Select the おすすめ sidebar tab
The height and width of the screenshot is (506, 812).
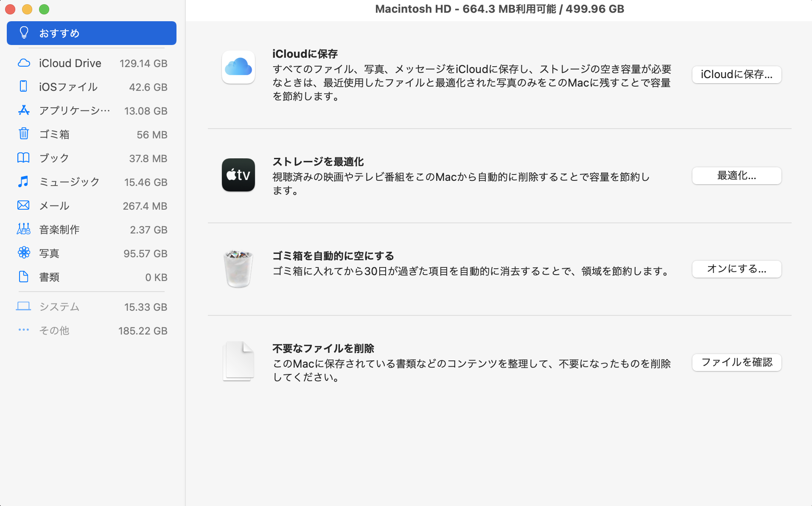[x=92, y=33]
